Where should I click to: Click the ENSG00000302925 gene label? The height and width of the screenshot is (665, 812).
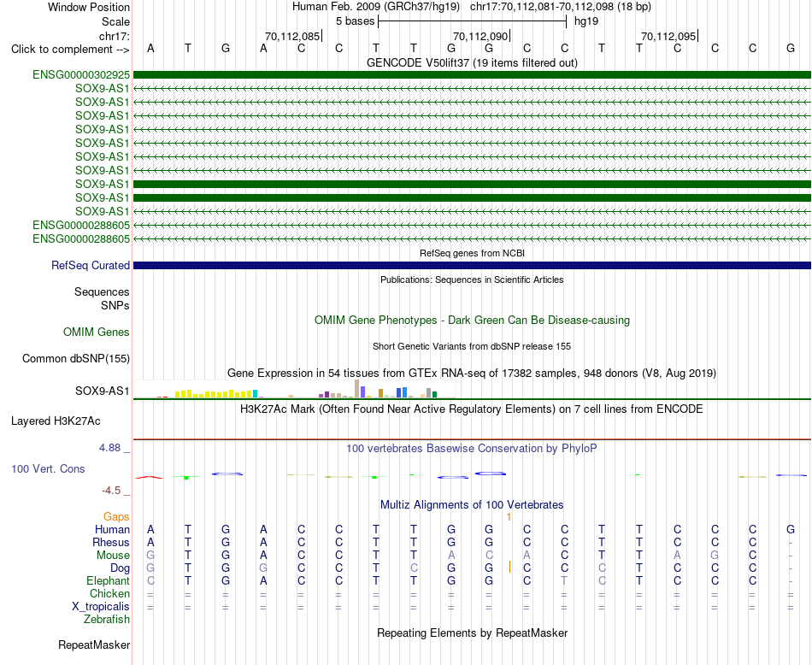81,74
